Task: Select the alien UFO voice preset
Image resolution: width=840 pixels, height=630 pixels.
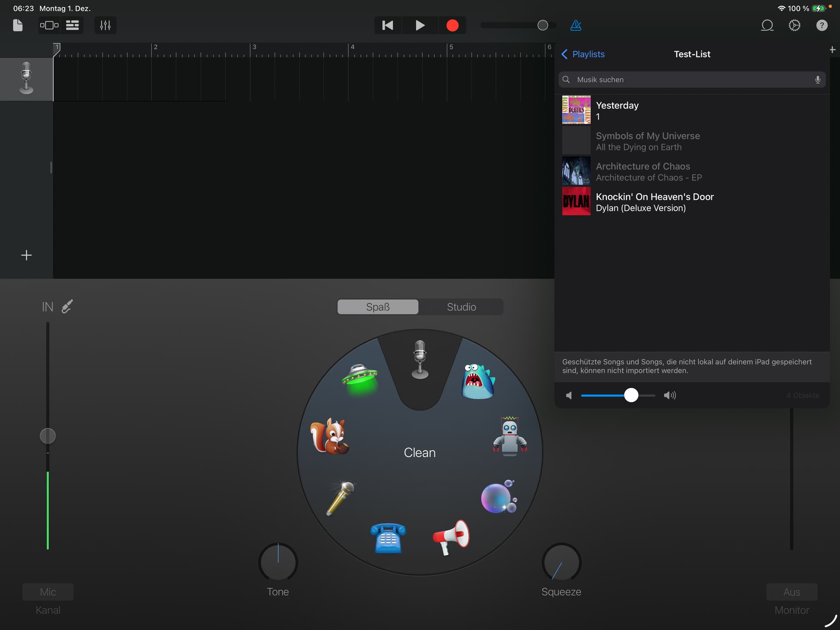Action: coord(360,378)
